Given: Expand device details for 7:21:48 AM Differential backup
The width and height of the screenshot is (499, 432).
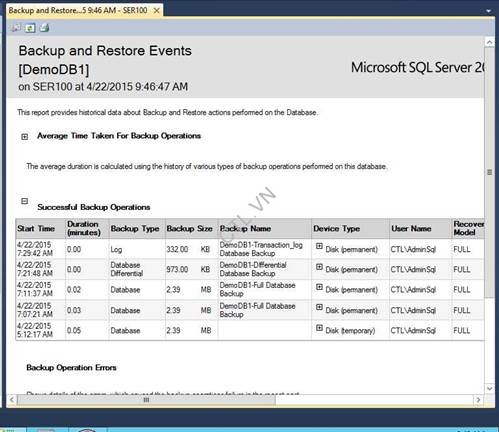Looking at the screenshot, I should click(319, 267).
